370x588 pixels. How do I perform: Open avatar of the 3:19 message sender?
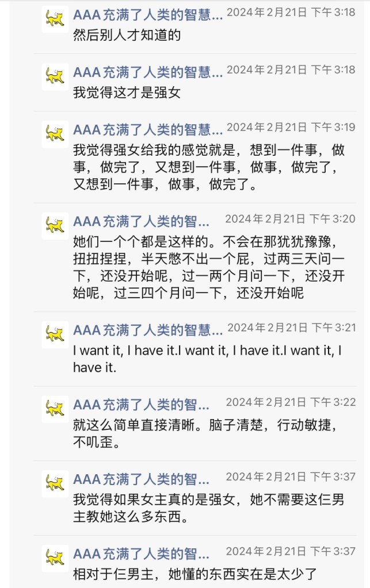pos(55,134)
